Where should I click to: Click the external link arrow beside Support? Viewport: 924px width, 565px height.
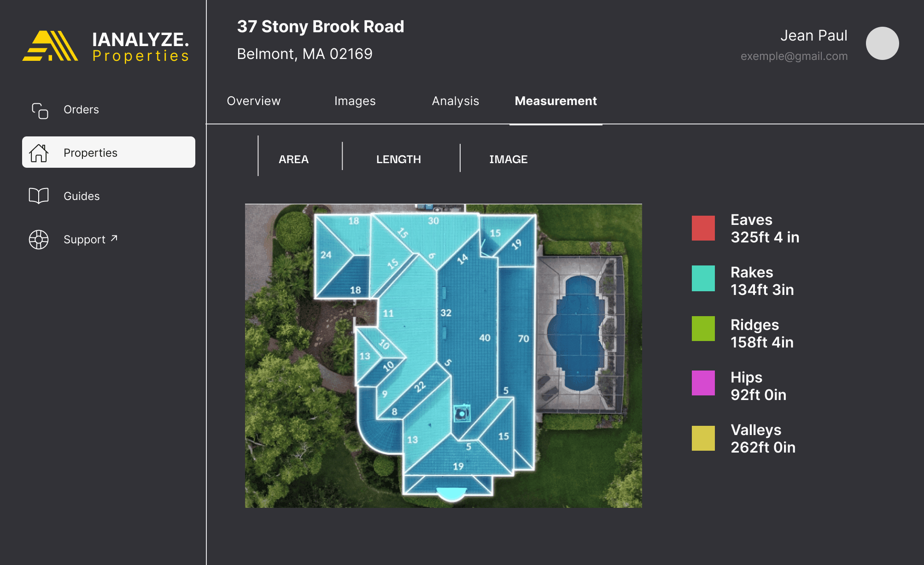click(114, 238)
